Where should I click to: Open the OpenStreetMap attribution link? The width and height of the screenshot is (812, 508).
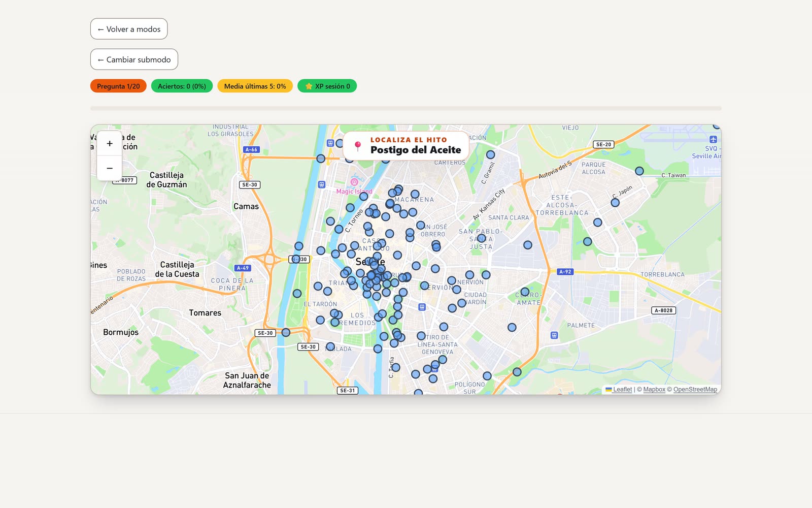point(695,390)
